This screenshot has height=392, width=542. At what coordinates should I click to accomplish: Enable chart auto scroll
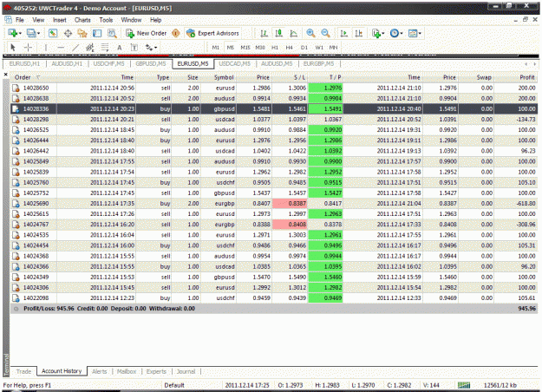pyautogui.click(x=344, y=33)
